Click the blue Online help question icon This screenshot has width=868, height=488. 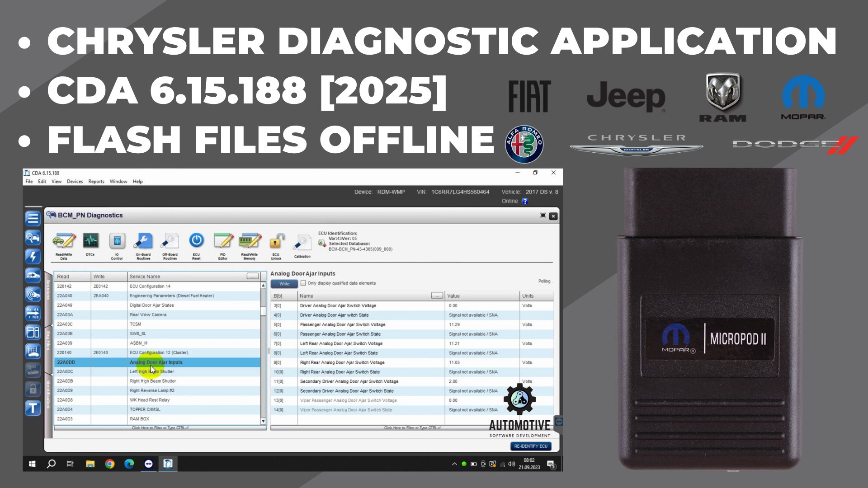[525, 201]
